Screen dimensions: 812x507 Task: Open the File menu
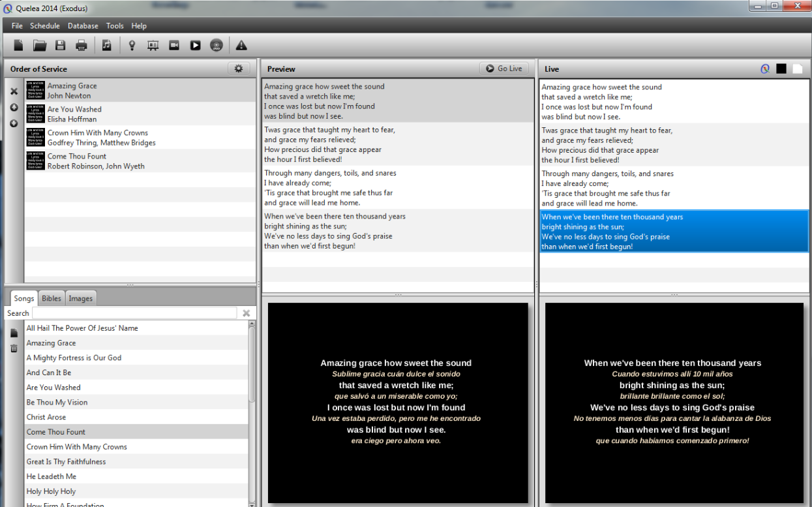[17, 26]
